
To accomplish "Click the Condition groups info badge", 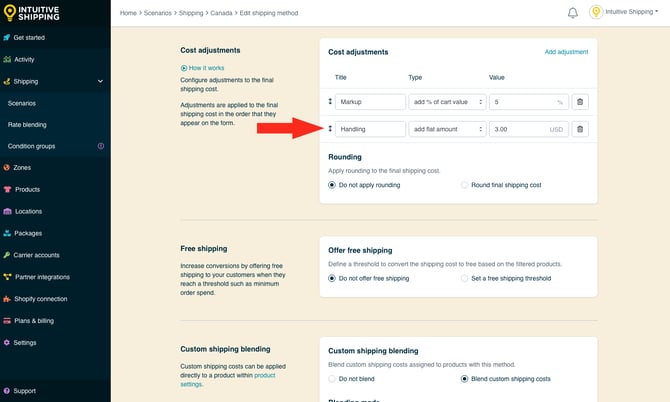I will coord(101,146).
